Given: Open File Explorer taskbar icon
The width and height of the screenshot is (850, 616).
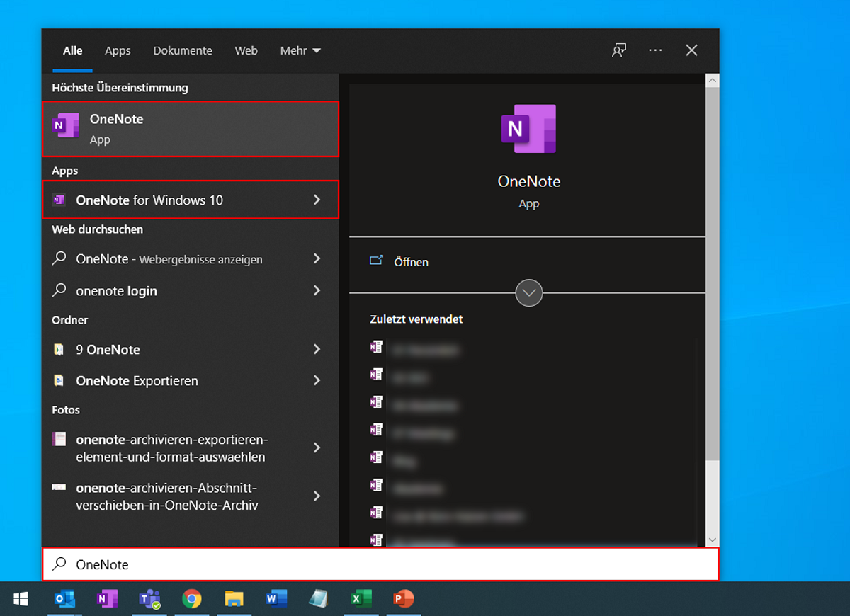Looking at the screenshot, I should tap(234, 599).
